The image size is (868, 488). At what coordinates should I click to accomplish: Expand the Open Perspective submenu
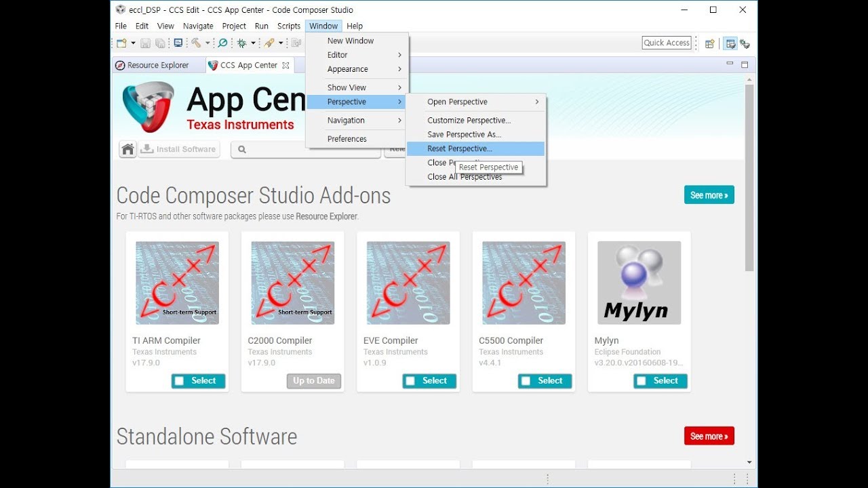(475, 102)
